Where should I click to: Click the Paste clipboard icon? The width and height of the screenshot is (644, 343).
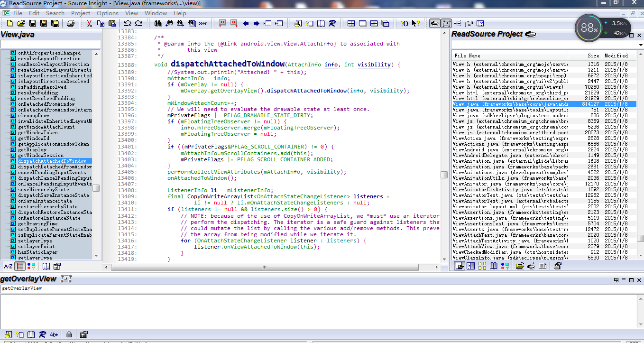[112, 23]
